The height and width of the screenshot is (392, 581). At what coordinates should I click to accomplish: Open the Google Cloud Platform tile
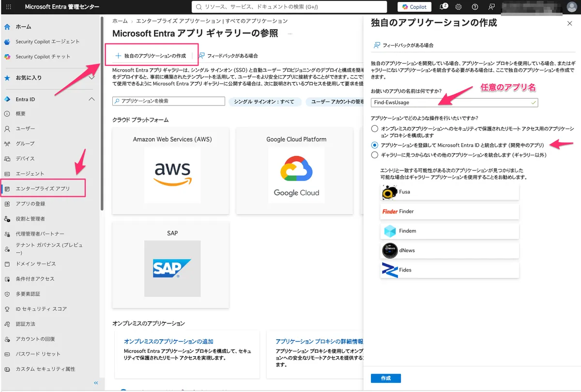(x=294, y=171)
